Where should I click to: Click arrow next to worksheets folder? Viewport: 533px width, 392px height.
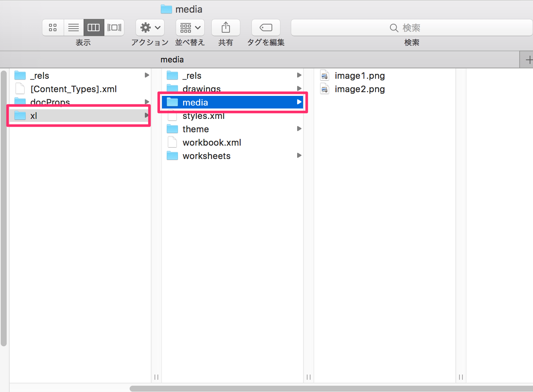pyautogui.click(x=299, y=155)
